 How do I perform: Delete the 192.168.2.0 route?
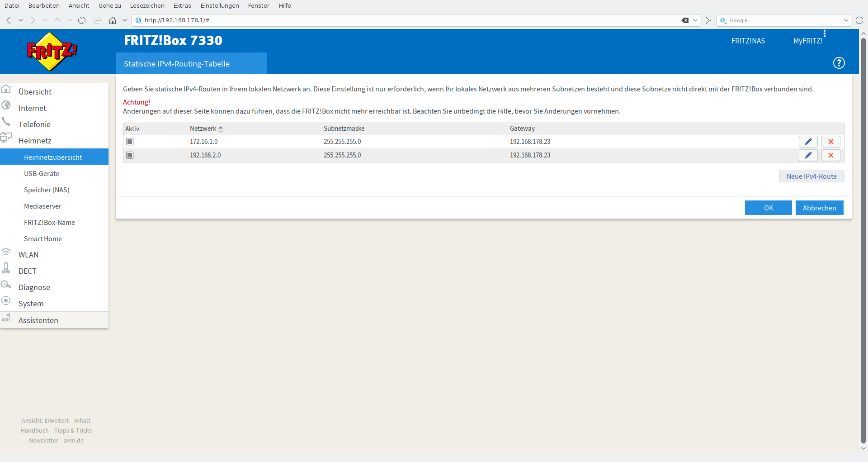(x=830, y=155)
